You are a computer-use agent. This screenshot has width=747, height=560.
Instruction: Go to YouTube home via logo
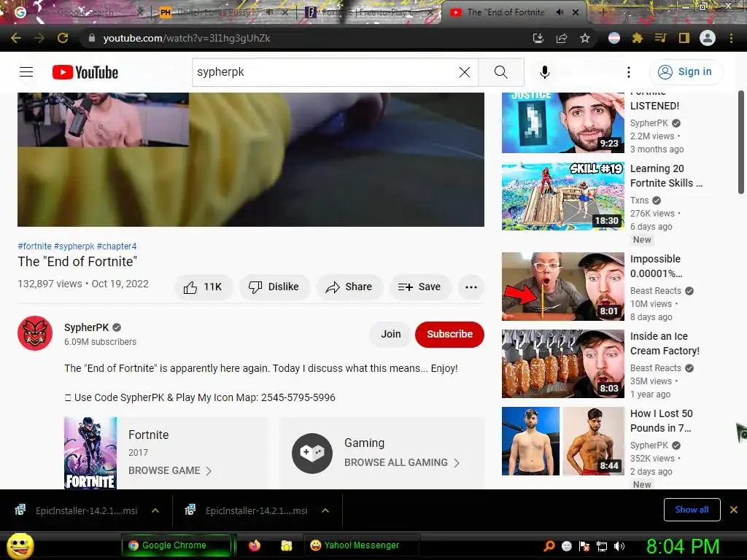[x=85, y=72]
